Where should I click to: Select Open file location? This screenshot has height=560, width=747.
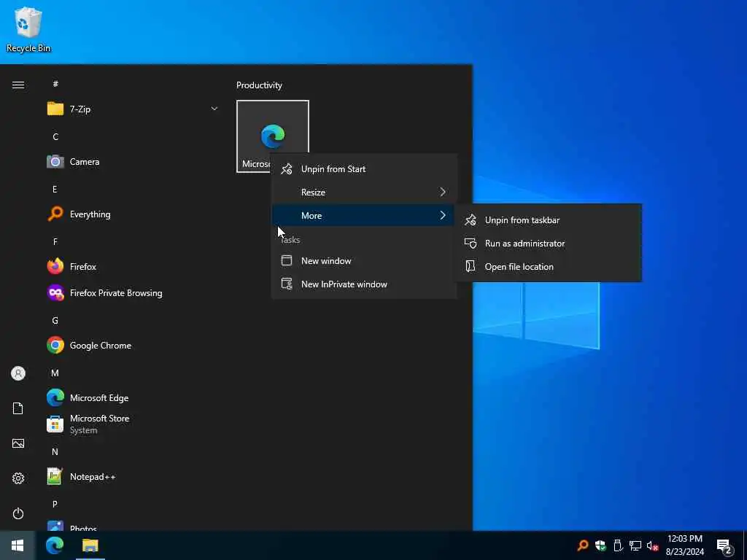[549, 267]
